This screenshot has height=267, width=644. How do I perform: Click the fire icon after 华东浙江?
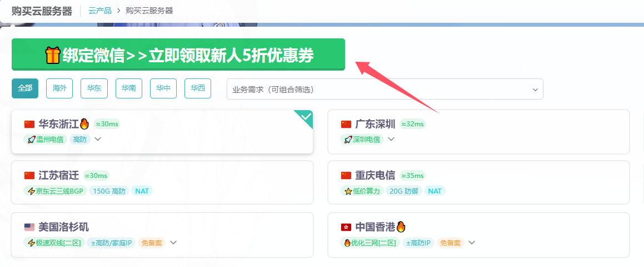tap(84, 124)
